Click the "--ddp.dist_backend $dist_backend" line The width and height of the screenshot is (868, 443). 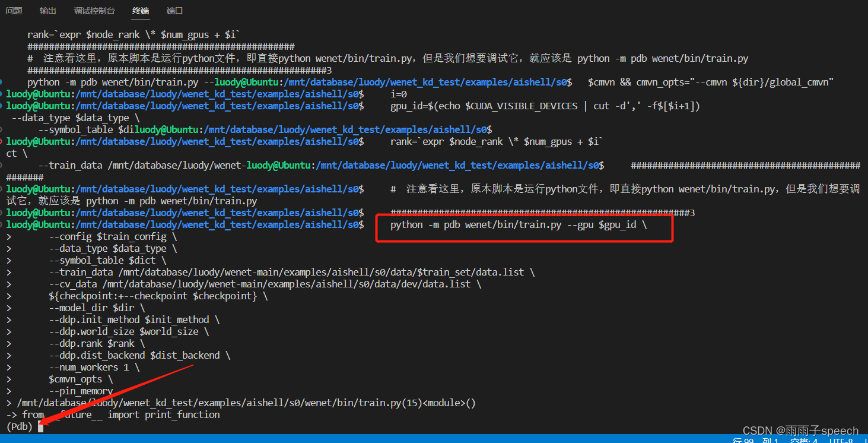coord(139,355)
